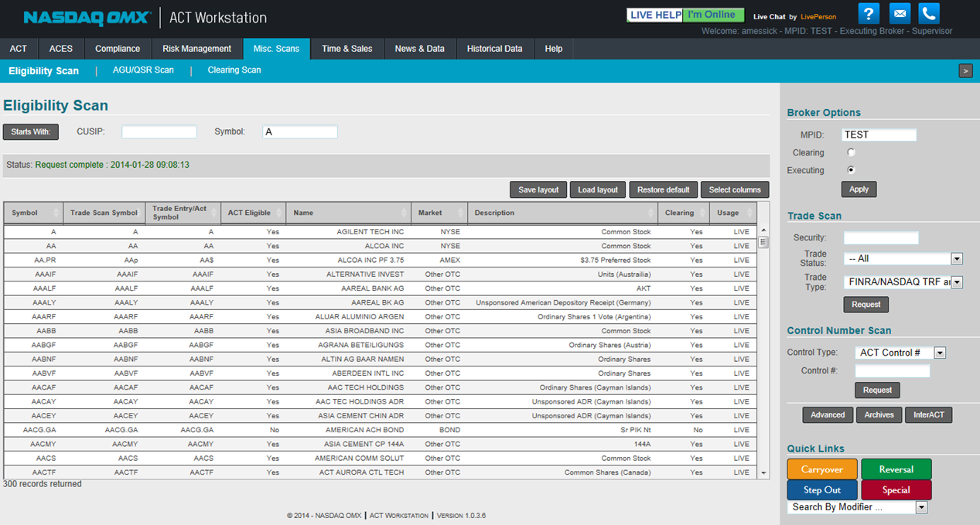Click the Name column sort arrows
Viewport: 980px width, 525px height.
pos(404,213)
